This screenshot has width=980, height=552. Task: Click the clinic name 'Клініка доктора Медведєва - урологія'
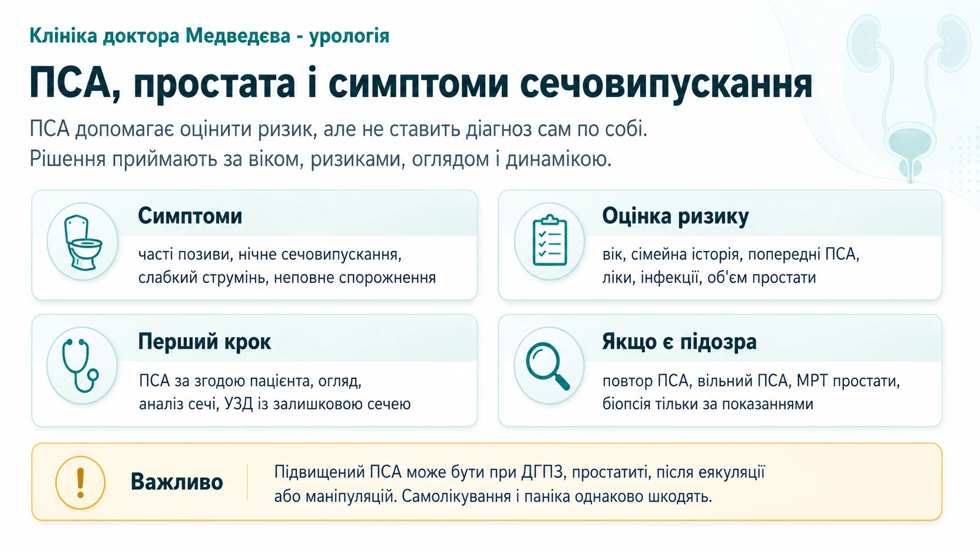coord(209,36)
